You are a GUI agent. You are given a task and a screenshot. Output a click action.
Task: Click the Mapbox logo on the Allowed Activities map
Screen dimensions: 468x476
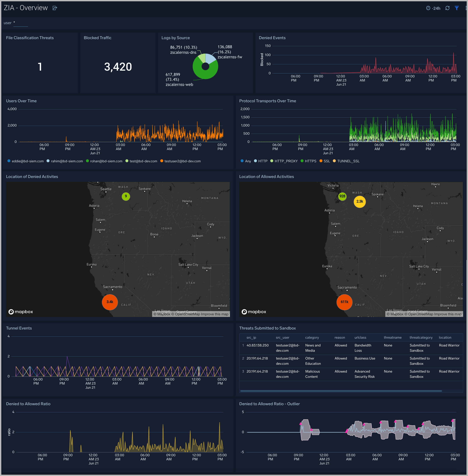pyautogui.click(x=254, y=311)
